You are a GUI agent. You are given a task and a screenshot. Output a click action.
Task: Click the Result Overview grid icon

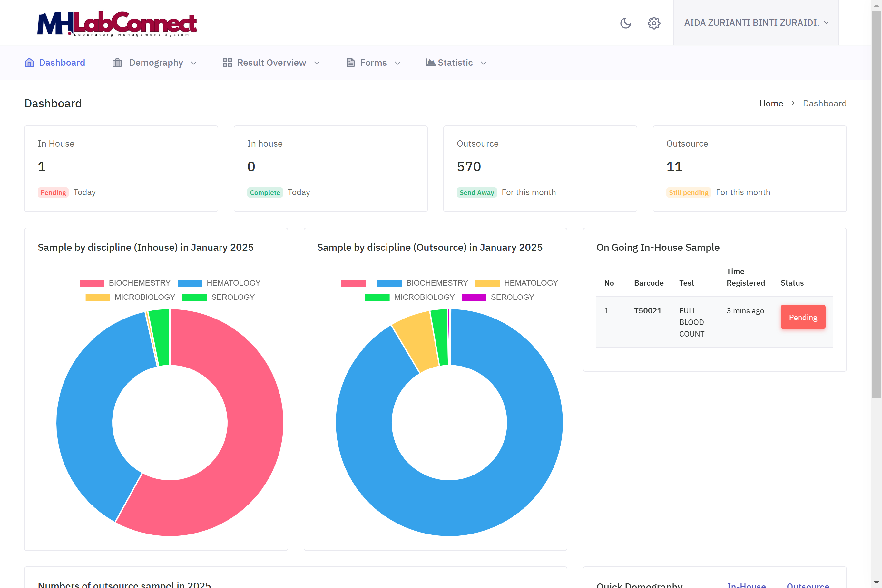227,62
